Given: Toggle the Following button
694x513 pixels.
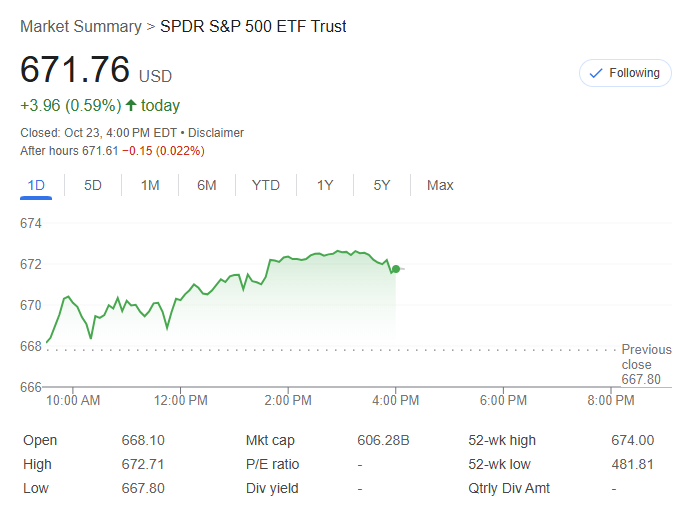Looking at the screenshot, I should 625,73.
